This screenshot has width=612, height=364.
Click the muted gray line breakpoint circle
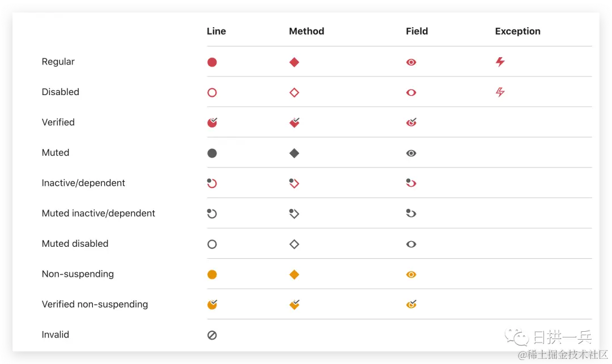(212, 153)
